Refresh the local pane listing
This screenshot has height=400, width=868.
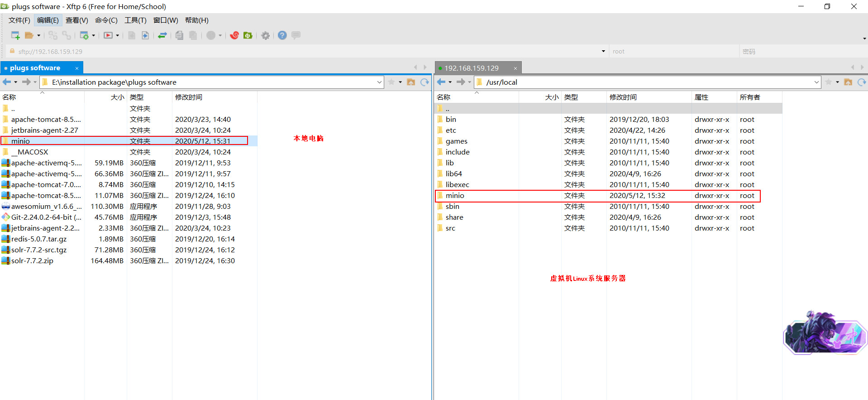[x=424, y=82]
